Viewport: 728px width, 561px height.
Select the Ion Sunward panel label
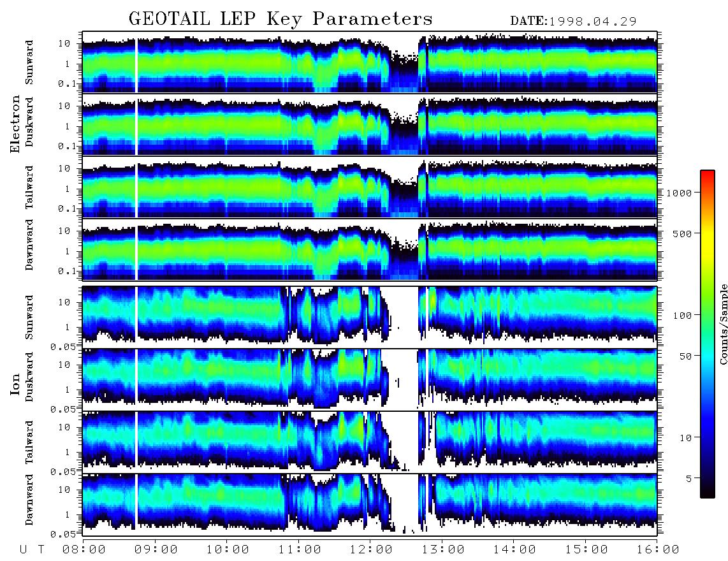click(x=29, y=317)
